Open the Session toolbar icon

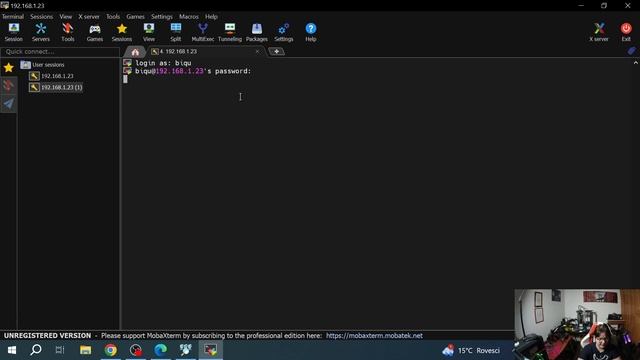point(13,32)
